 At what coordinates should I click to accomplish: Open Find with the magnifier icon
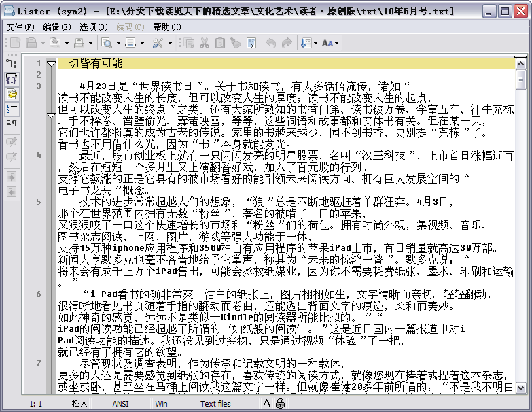(107, 43)
